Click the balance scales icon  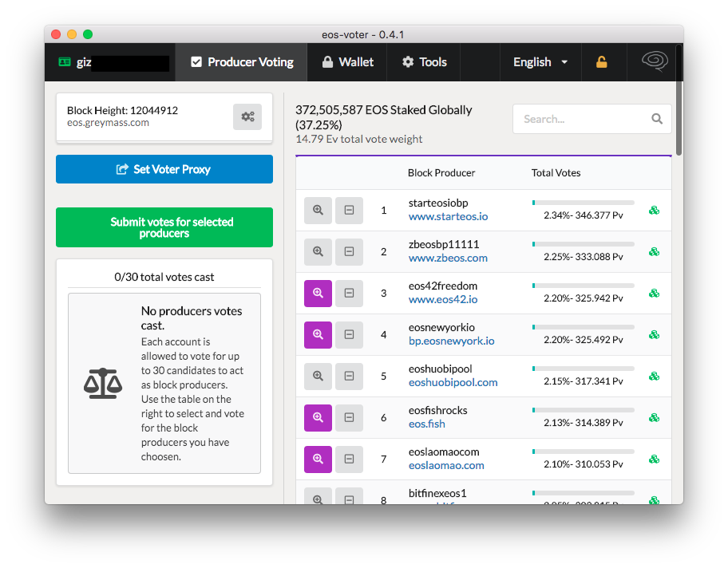pos(103,383)
